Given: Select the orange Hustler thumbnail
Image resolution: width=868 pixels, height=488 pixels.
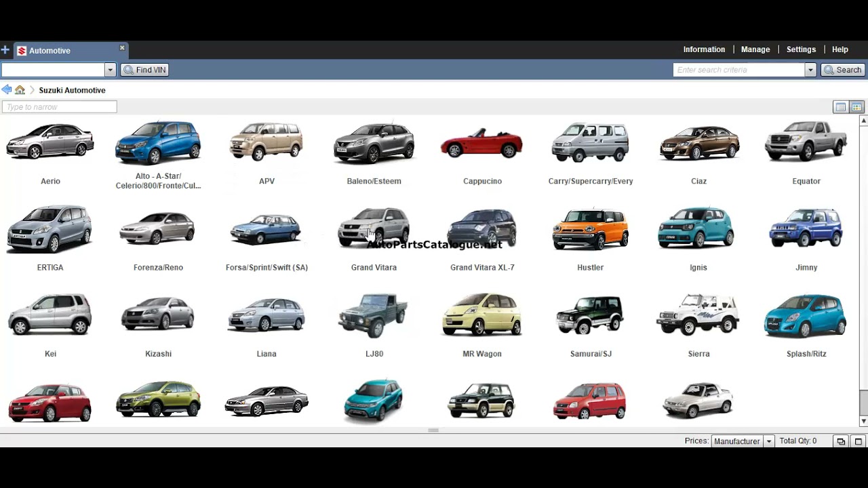Looking at the screenshot, I should (x=590, y=228).
